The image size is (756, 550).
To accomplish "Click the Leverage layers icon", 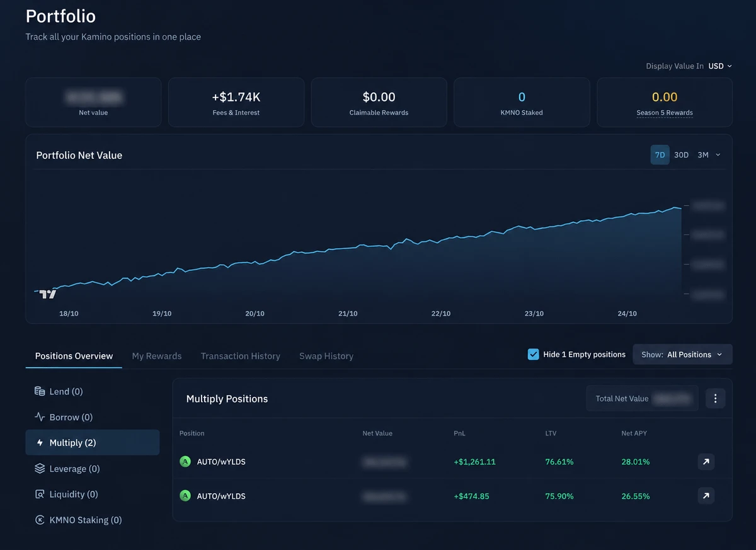I will (x=40, y=469).
